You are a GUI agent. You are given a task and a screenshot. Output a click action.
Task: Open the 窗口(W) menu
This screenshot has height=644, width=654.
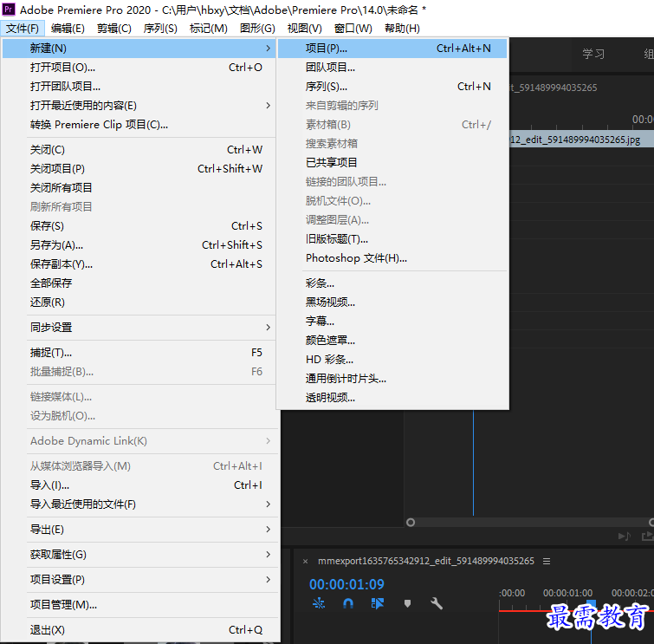353,29
